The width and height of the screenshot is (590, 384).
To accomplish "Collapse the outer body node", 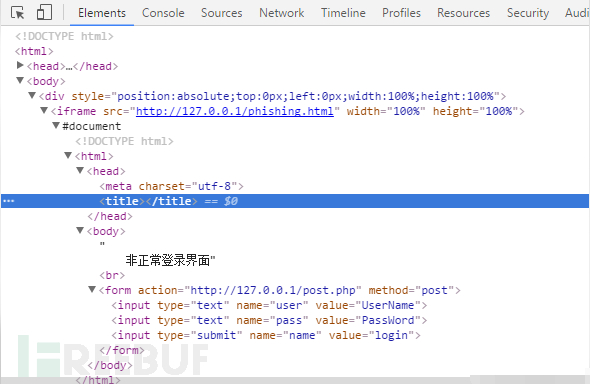I will click(20, 80).
